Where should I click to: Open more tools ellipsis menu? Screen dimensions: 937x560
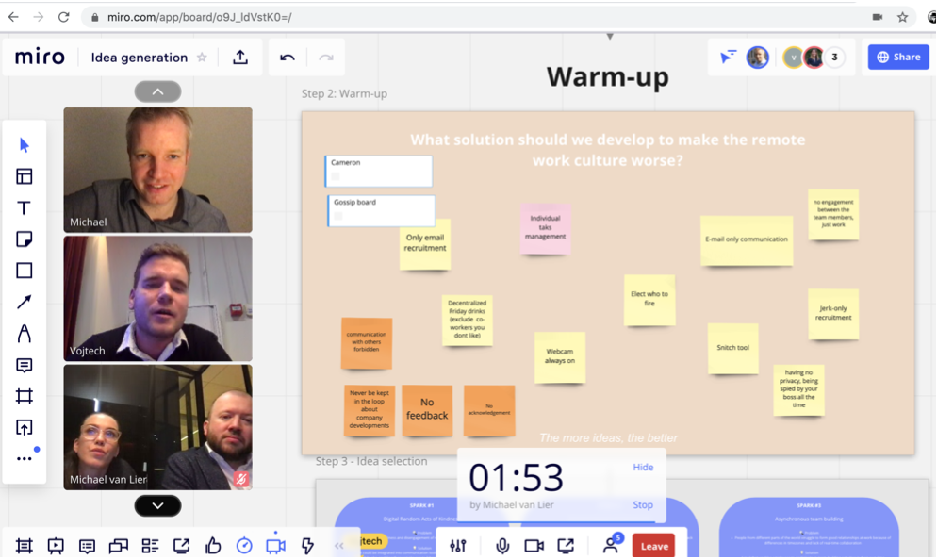coord(24,458)
